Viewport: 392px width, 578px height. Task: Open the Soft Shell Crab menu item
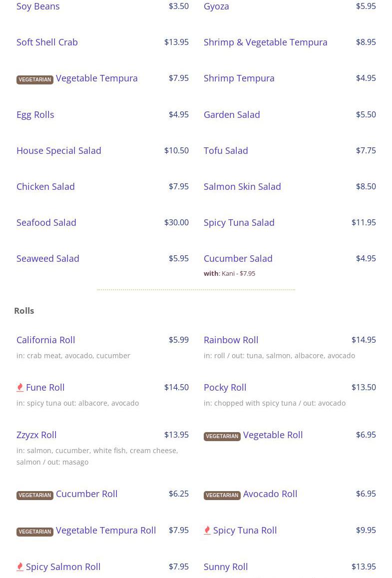47,42
